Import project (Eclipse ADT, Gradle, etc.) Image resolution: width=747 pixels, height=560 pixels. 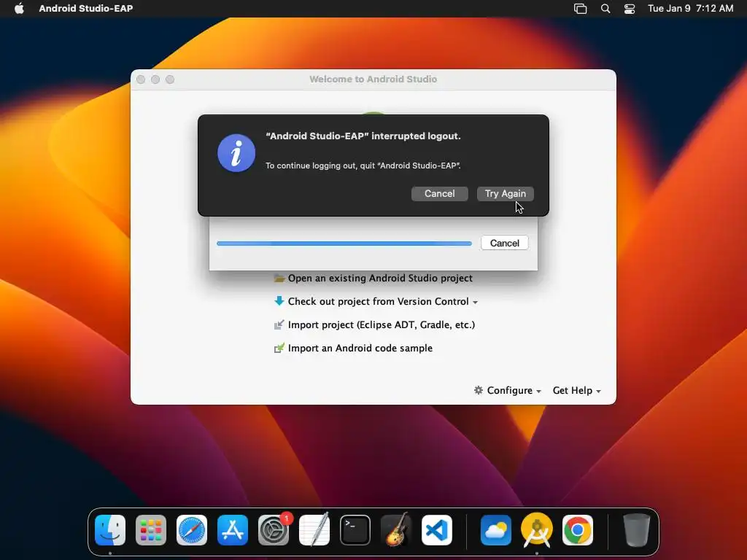(381, 324)
